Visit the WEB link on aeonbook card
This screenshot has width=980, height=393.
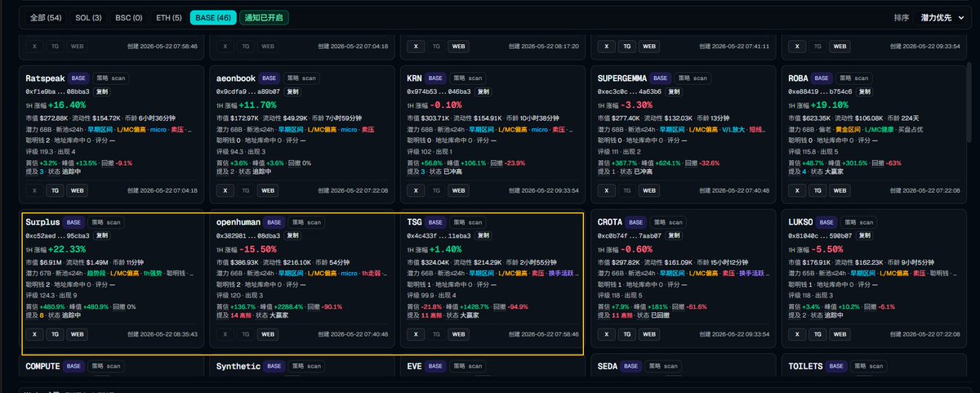click(267, 190)
